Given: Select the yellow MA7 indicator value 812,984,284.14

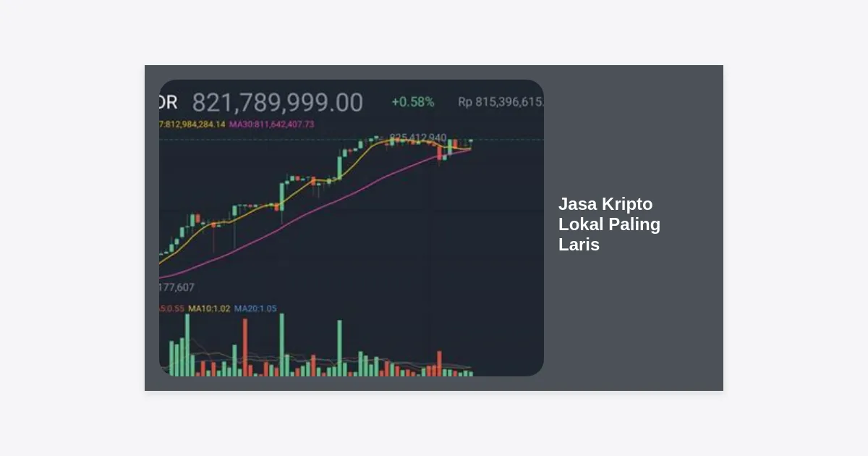Looking at the screenshot, I should click(x=192, y=124).
